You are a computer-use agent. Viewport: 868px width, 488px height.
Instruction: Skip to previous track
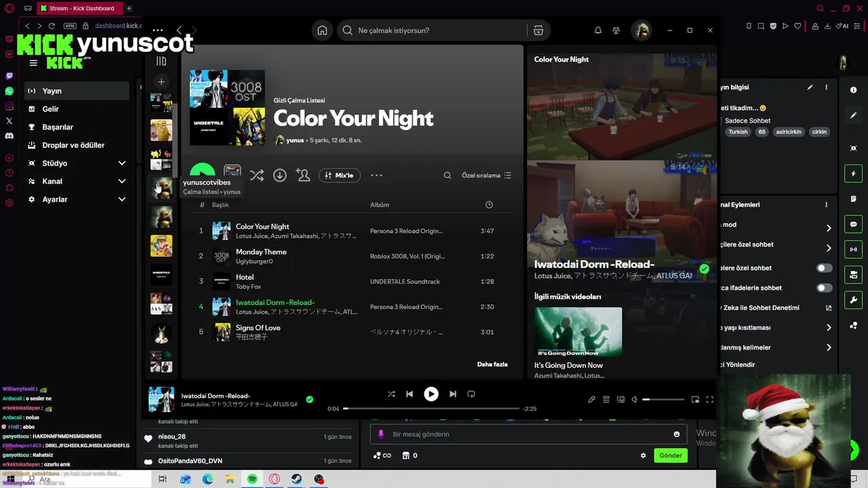pos(410,394)
